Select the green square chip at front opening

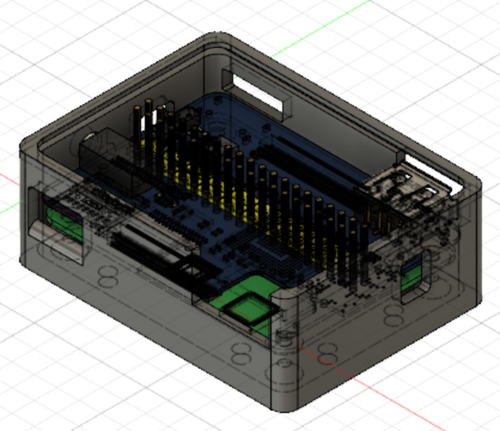[250, 308]
